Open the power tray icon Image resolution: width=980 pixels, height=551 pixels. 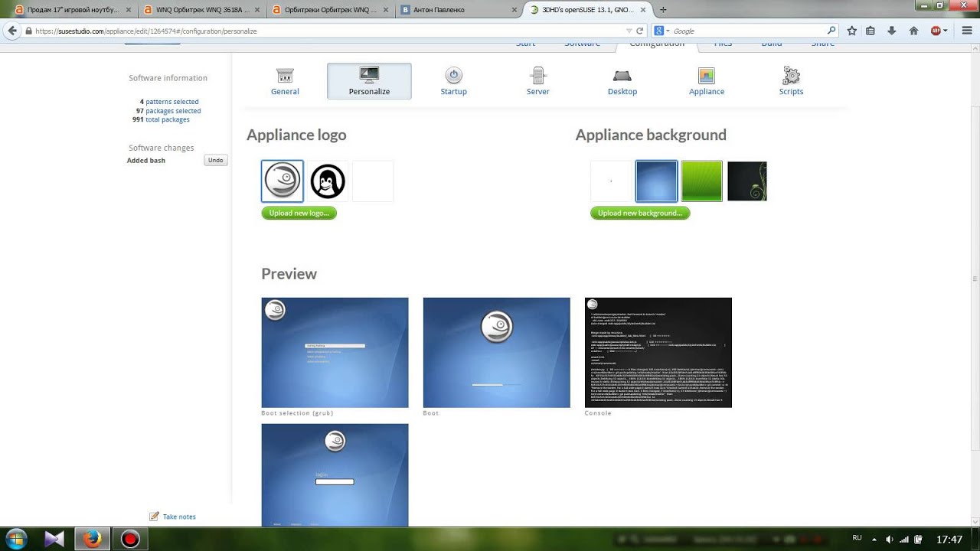[x=920, y=540]
